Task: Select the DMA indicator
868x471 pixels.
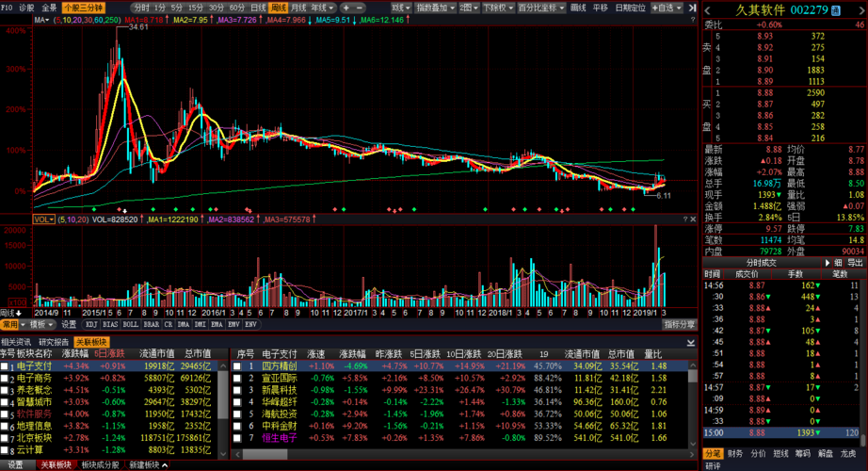Action: pos(184,325)
